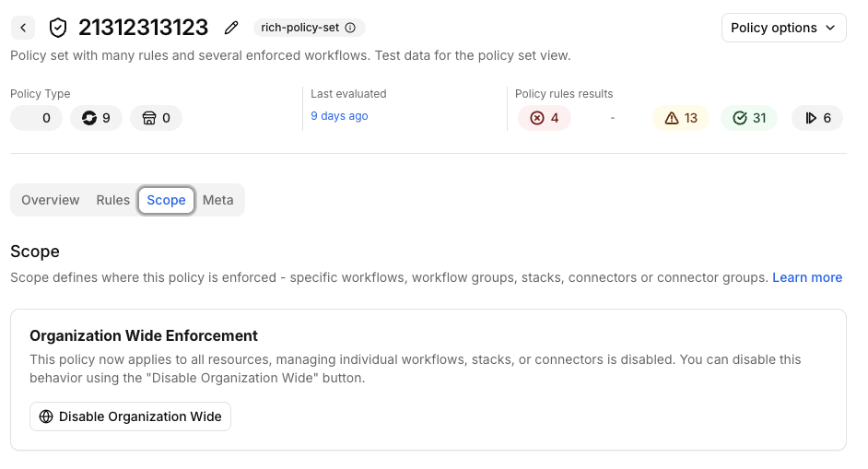Screen dimensions: 868x469
Task: Click the shield icon beside the policy name
Action: click(58, 28)
